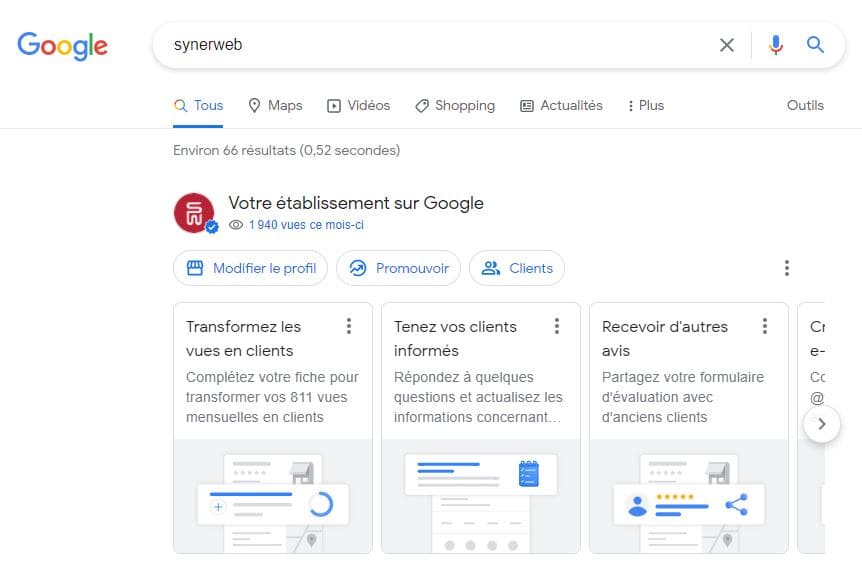The width and height of the screenshot is (862, 569).
Task: Open the Transformez les vues en clients card title
Action: [x=244, y=339]
